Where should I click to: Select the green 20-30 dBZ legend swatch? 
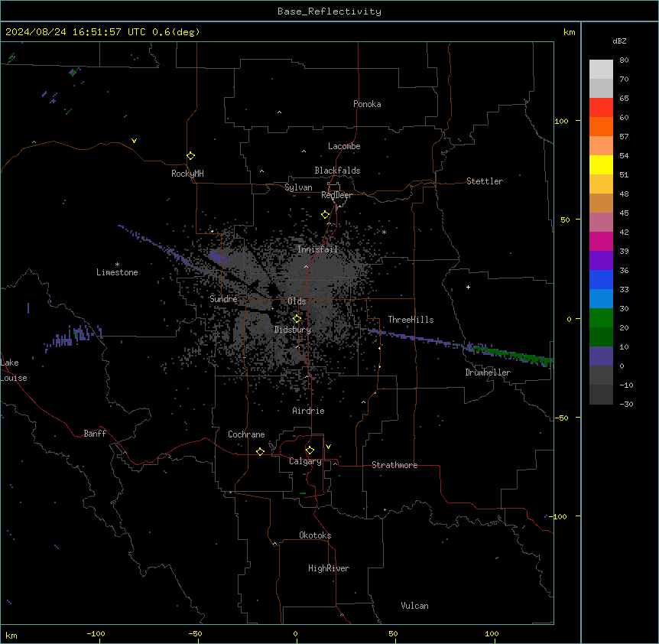[x=601, y=318]
